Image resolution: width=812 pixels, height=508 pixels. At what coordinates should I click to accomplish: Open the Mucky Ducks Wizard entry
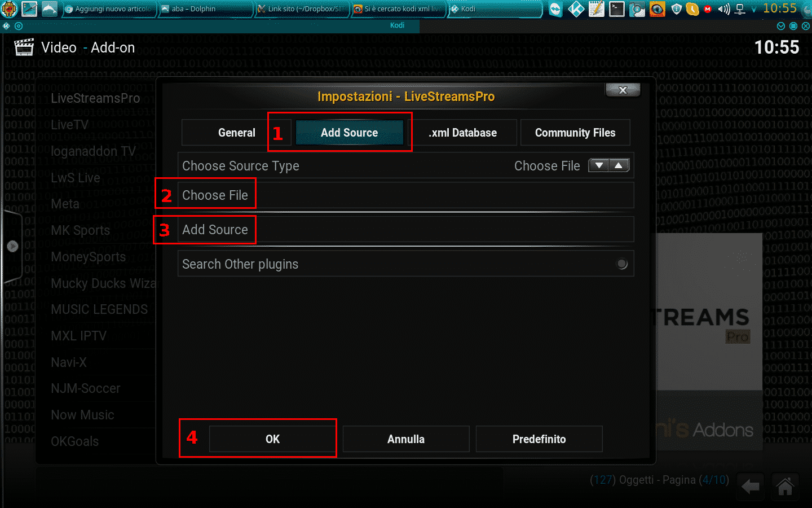coord(103,283)
